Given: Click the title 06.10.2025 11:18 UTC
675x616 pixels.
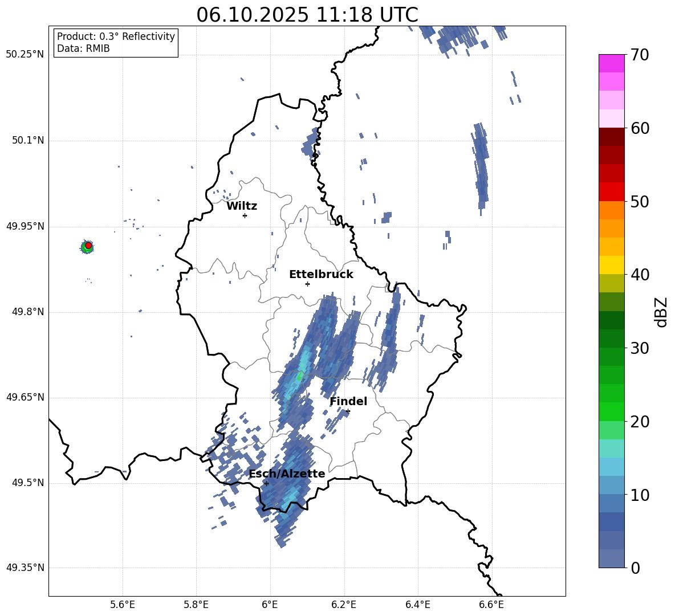Looking at the screenshot, I should pos(307,15).
